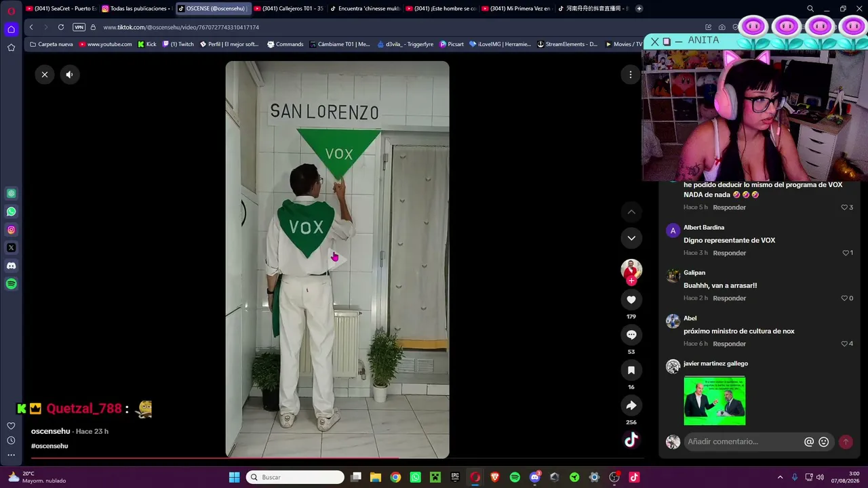This screenshot has width=868, height=488.
Task: Open the oscensehu username link
Action: 51,431
